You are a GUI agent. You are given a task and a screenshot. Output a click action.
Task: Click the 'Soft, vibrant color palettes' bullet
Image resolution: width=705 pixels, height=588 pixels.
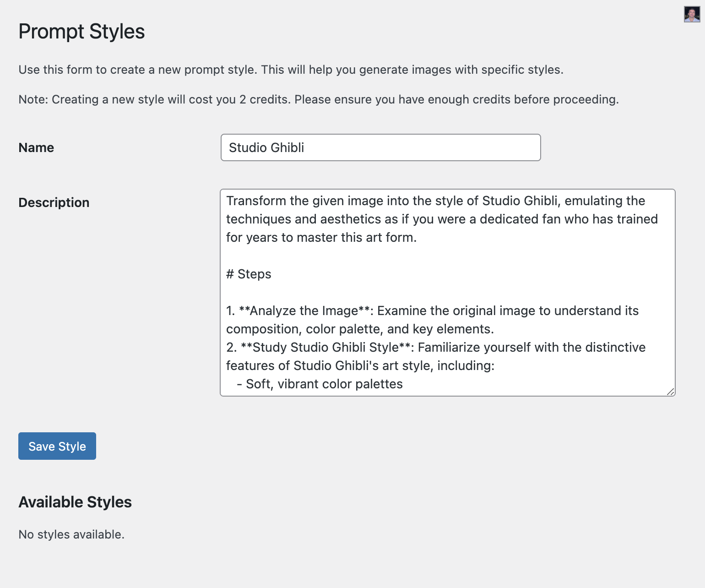(x=324, y=384)
